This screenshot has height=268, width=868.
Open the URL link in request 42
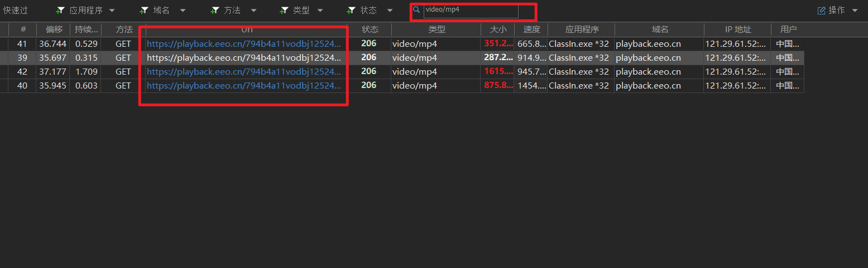click(x=243, y=72)
